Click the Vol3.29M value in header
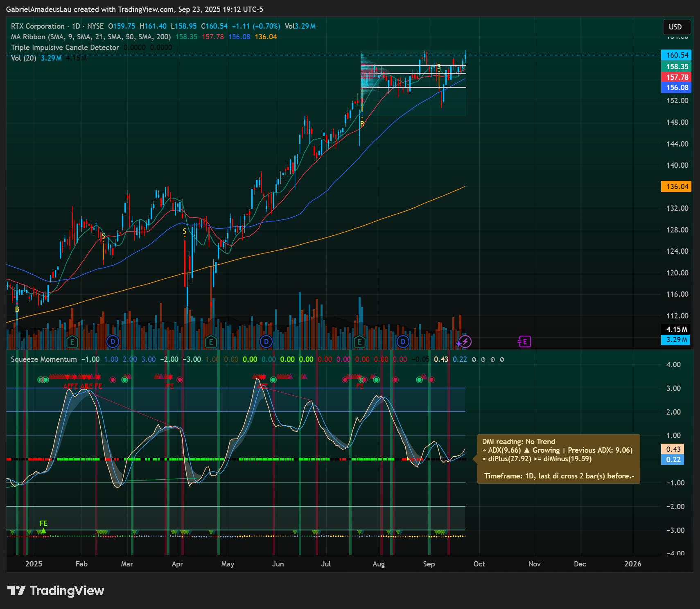700x609 pixels. coord(300,26)
